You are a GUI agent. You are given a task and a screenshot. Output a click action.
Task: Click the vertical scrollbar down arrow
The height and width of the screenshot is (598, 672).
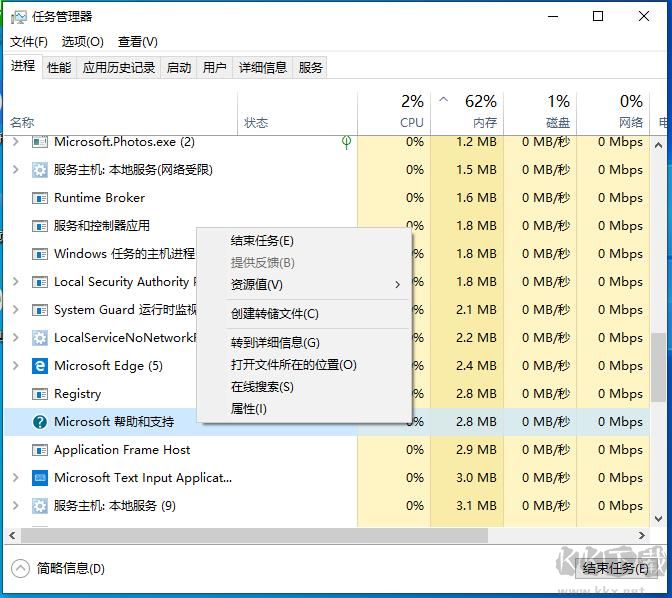pyautogui.click(x=659, y=519)
